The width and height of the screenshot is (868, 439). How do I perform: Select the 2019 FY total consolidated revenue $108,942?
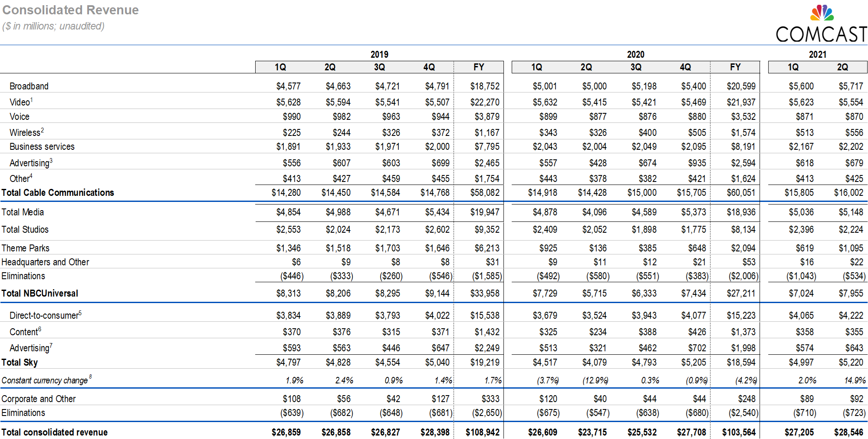click(x=483, y=432)
